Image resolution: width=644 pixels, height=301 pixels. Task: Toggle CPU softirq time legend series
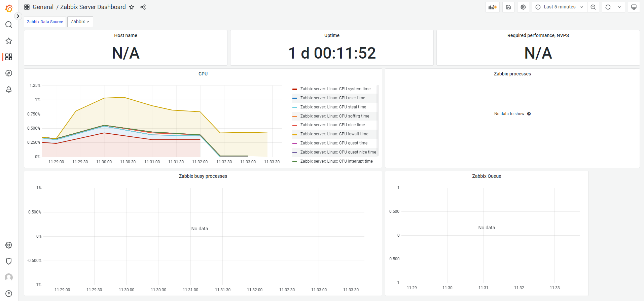pos(335,116)
